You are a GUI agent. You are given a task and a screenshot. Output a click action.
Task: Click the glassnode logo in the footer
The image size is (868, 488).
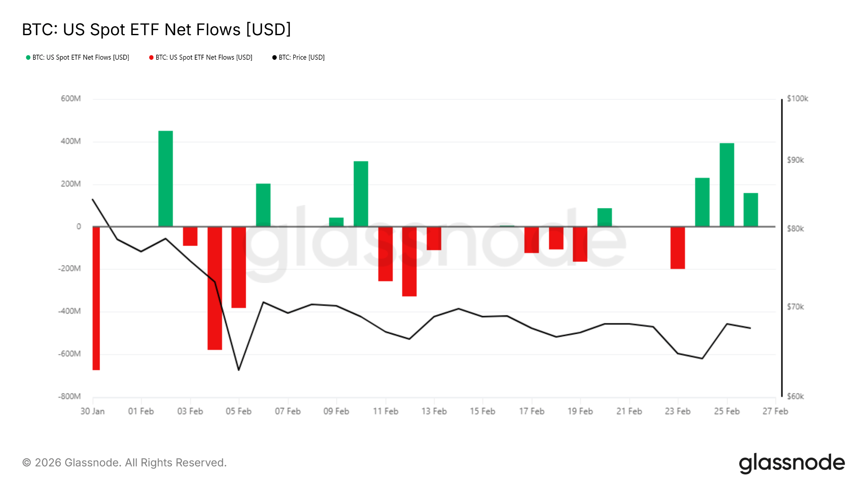792,463
